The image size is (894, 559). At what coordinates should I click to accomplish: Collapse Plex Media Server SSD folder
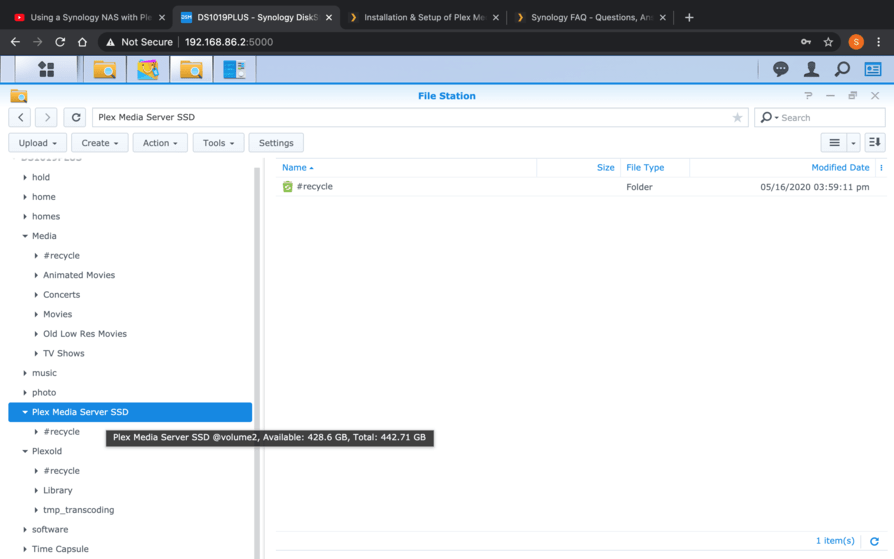click(x=25, y=412)
